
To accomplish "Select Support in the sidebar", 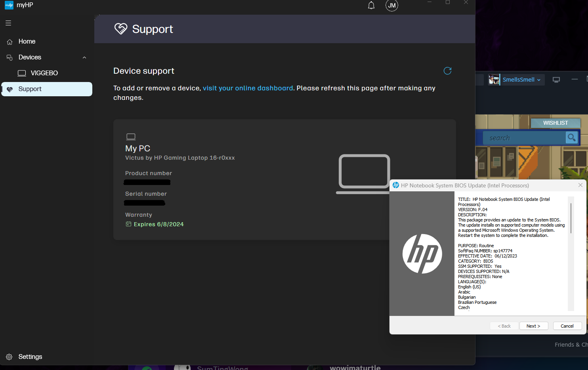I will (47, 89).
